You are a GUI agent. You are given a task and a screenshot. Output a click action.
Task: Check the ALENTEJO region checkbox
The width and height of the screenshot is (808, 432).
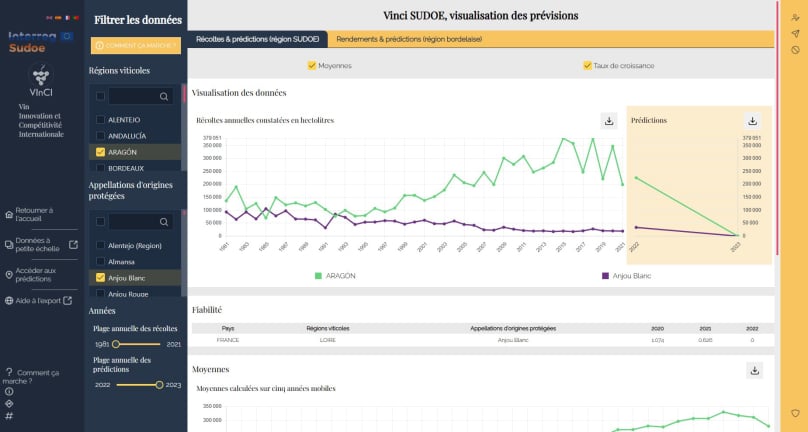point(100,119)
